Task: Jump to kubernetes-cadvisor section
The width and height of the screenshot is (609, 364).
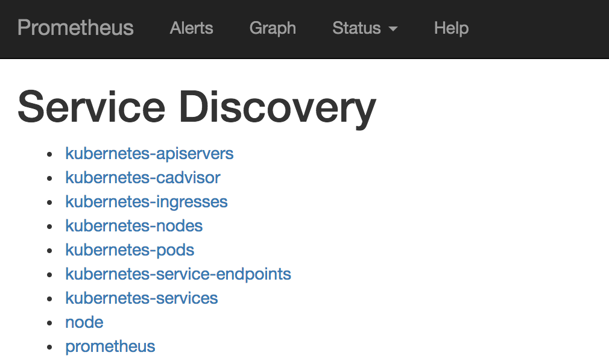Action: click(x=142, y=178)
